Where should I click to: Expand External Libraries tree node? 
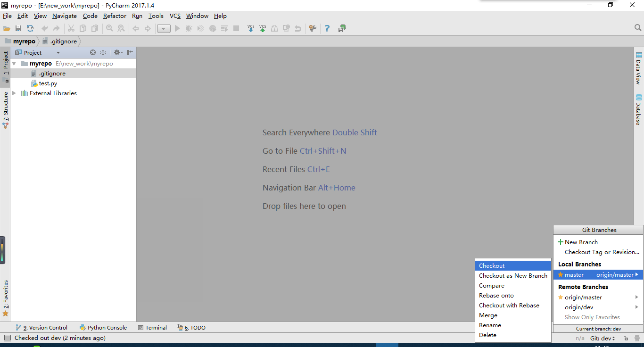tap(14, 93)
